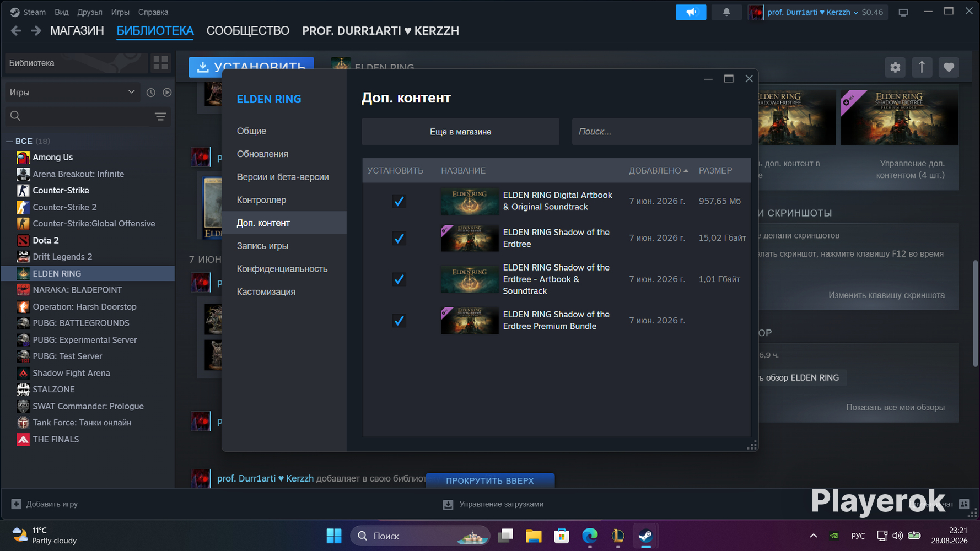Click the Ещё в магазине button
This screenshot has height=551, width=980.
(461, 132)
